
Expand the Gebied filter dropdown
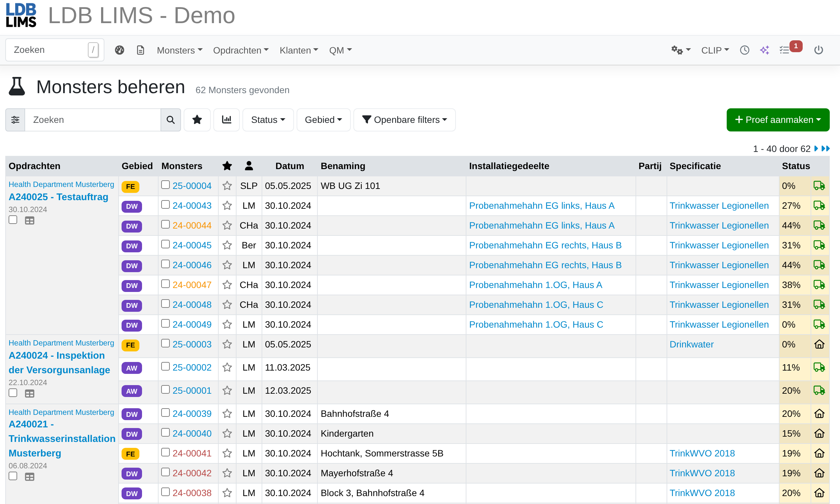click(x=323, y=120)
